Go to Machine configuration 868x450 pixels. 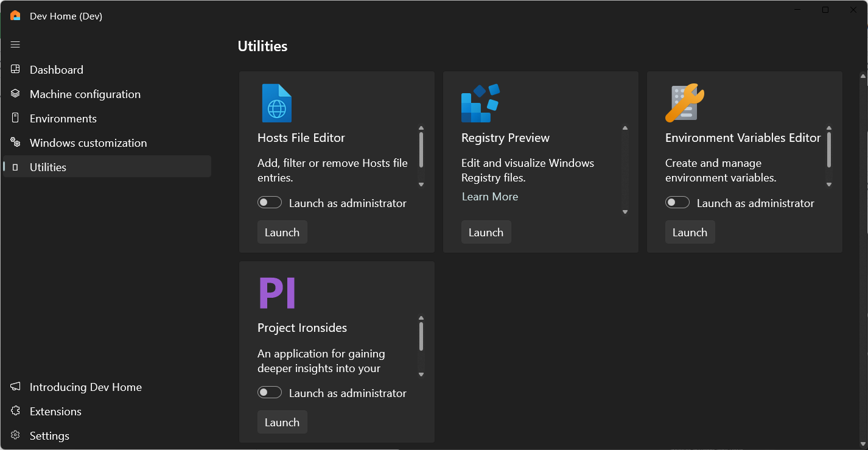pos(107,94)
